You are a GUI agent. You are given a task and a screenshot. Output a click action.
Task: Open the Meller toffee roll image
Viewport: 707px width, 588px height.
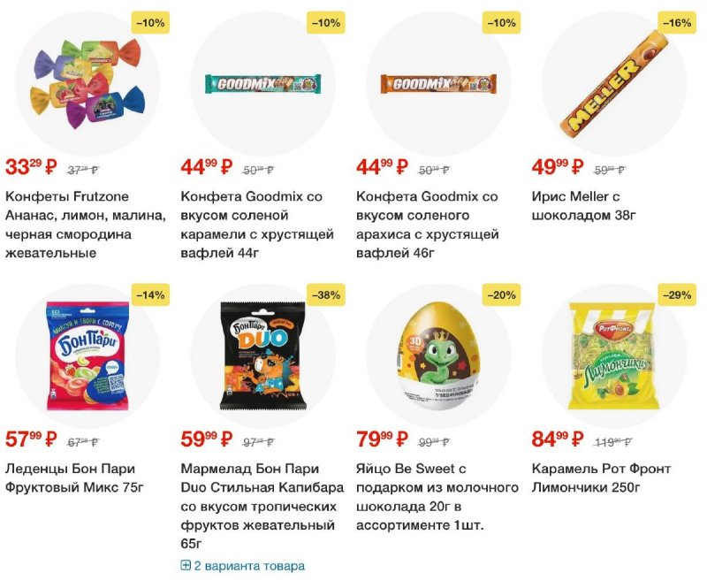(613, 84)
